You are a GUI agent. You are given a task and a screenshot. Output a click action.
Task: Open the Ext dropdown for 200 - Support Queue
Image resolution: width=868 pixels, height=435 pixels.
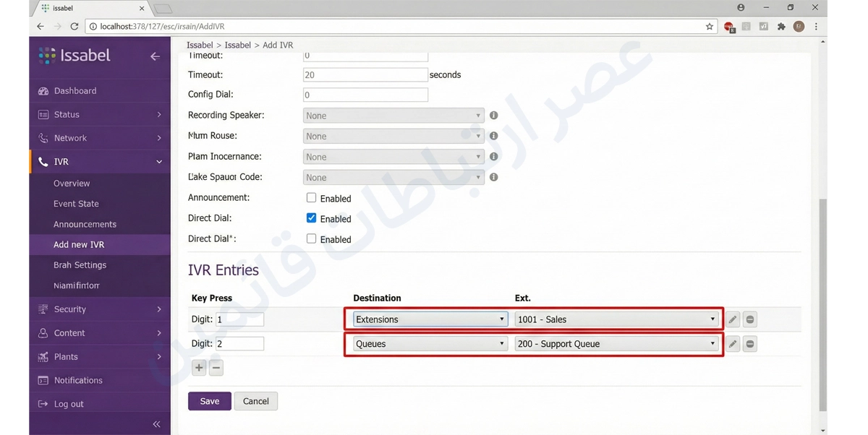[x=616, y=343]
